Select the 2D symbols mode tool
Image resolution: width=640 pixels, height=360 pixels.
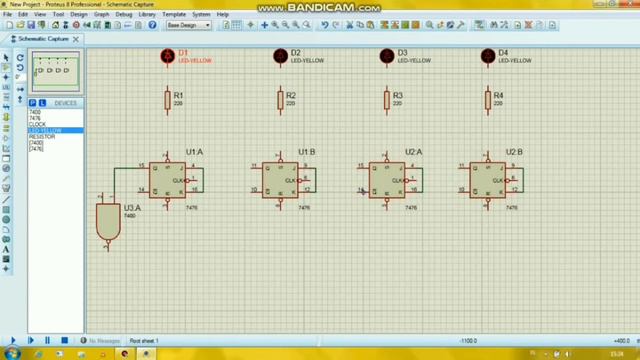6,259
